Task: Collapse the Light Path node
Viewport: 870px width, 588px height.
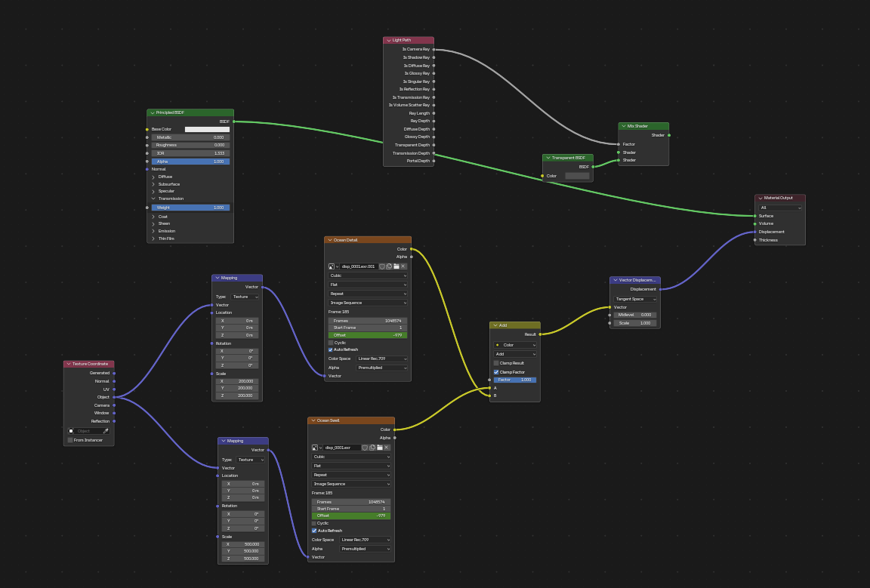Action: pos(388,41)
